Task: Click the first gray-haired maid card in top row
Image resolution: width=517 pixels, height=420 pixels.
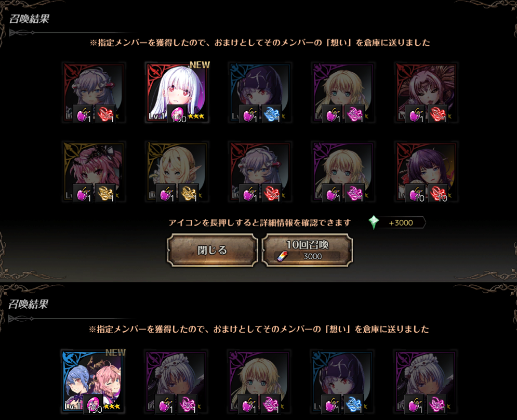Action: coord(94,93)
